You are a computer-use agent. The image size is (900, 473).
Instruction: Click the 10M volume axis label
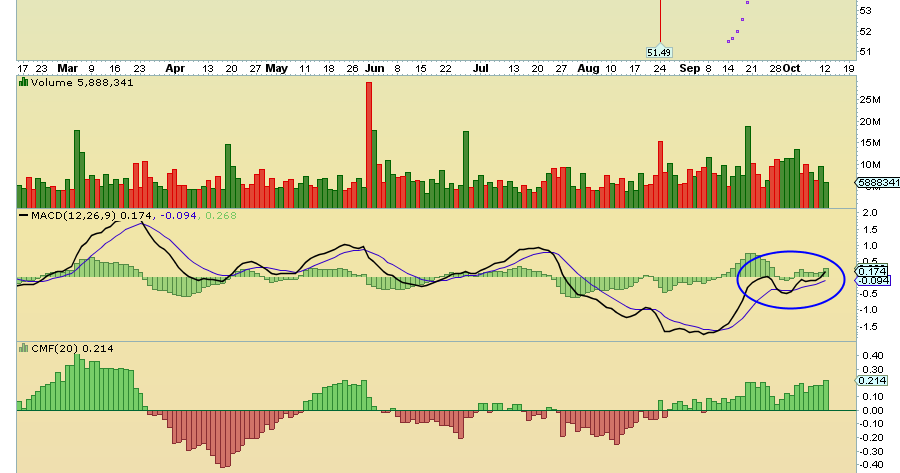[x=870, y=165]
